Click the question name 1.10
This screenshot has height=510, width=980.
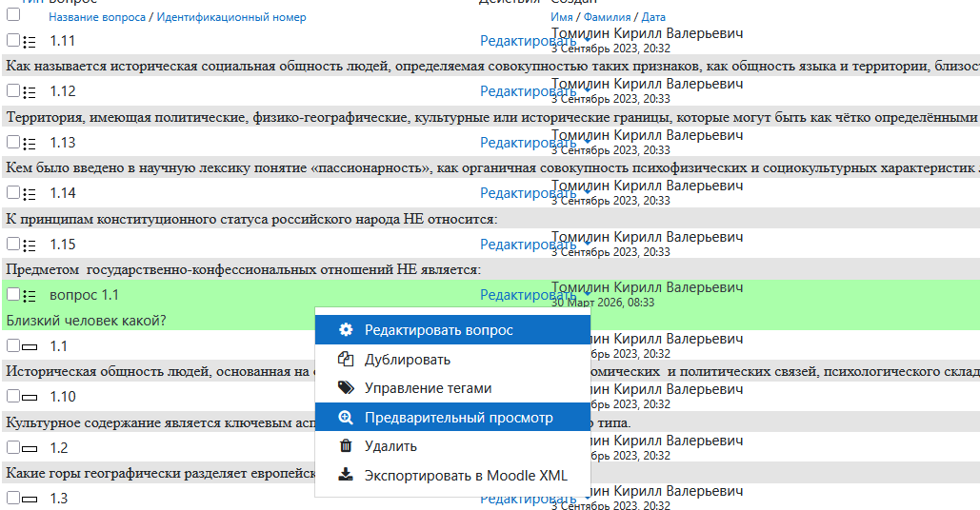click(63, 397)
